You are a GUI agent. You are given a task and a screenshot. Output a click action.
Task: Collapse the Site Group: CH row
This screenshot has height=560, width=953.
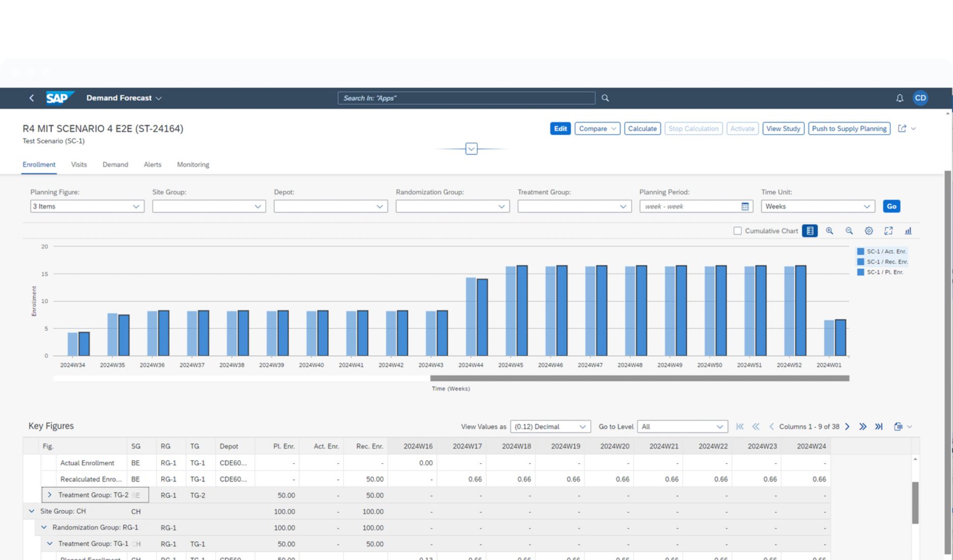click(x=32, y=511)
